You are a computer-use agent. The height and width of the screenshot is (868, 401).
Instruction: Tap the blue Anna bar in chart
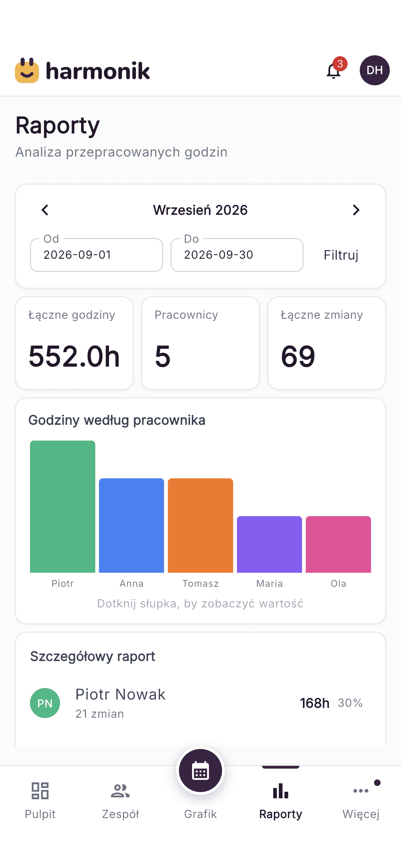pos(132,525)
